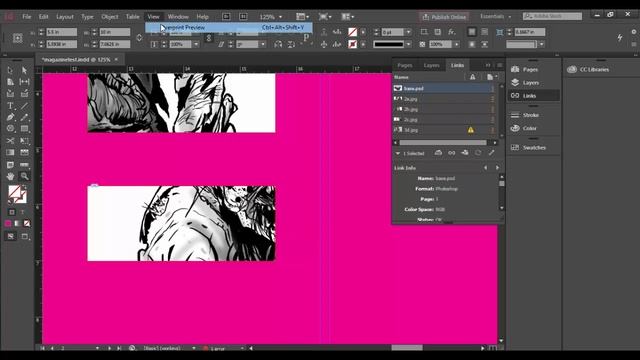Screen dimensions: 640x360
Task: Click the Edit Original pencil icon
Action: click(x=491, y=153)
